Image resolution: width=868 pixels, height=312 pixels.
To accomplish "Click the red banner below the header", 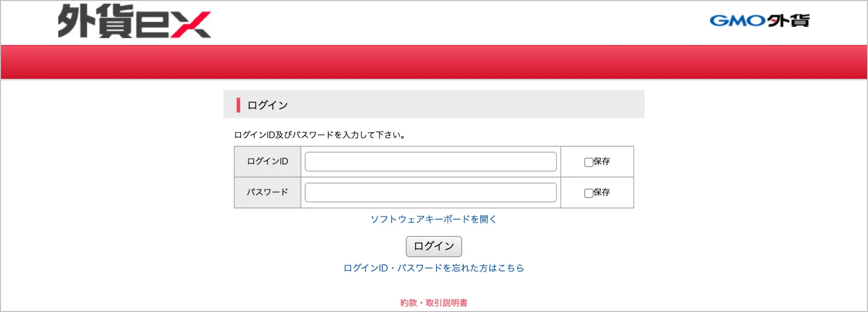I will pyautogui.click(x=434, y=62).
